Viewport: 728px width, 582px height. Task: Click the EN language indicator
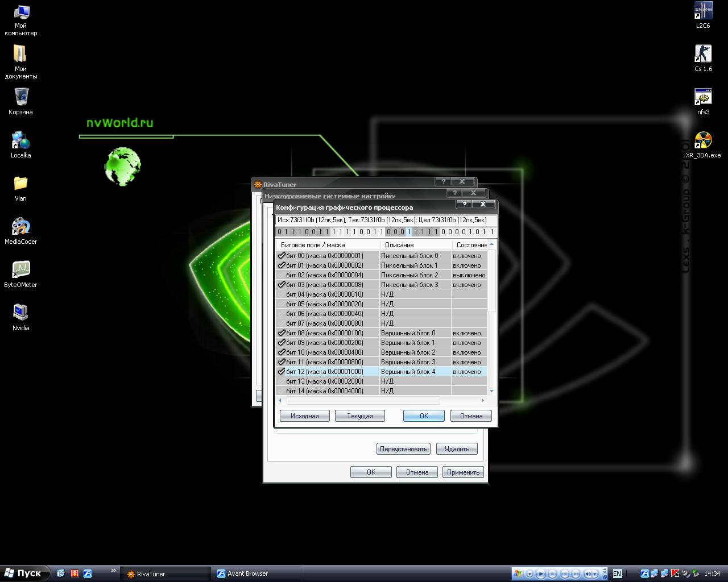(x=617, y=574)
